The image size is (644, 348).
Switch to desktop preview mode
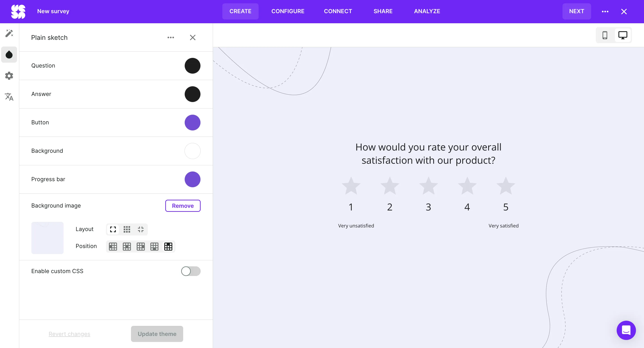tap(623, 35)
